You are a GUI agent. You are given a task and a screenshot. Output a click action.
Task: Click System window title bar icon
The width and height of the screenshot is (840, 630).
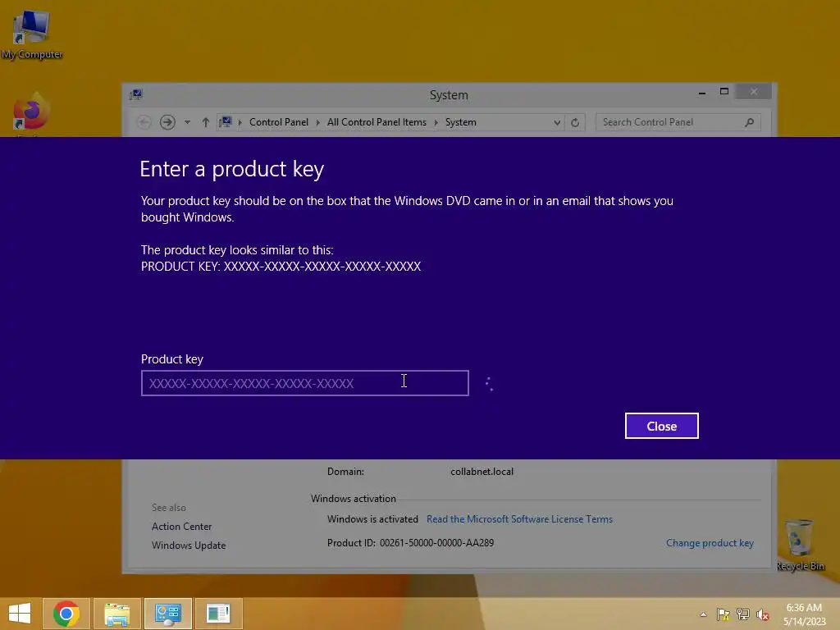pyautogui.click(x=135, y=95)
